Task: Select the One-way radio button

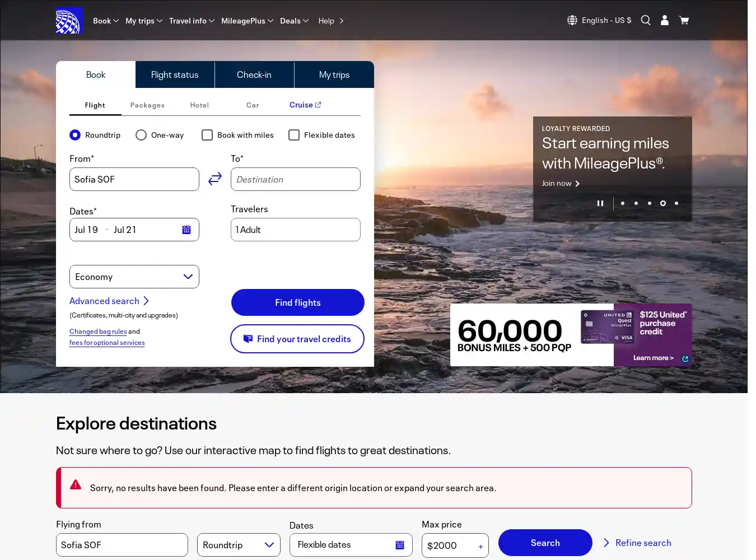Action: (x=141, y=135)
